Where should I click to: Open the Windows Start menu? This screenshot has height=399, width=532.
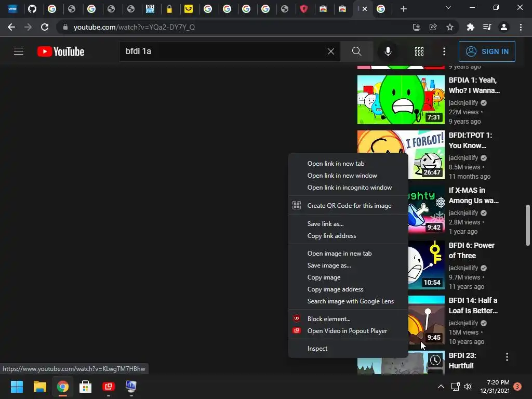pos(17,387)
